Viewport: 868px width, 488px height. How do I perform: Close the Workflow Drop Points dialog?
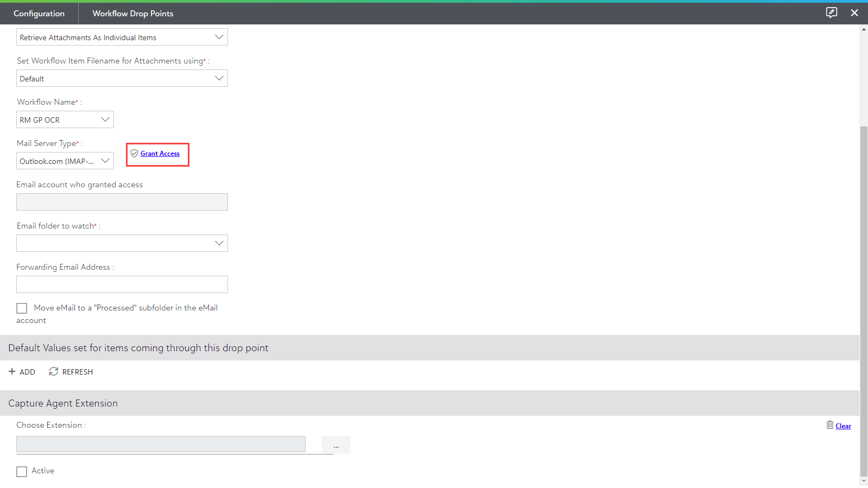[x=854, y=13]
